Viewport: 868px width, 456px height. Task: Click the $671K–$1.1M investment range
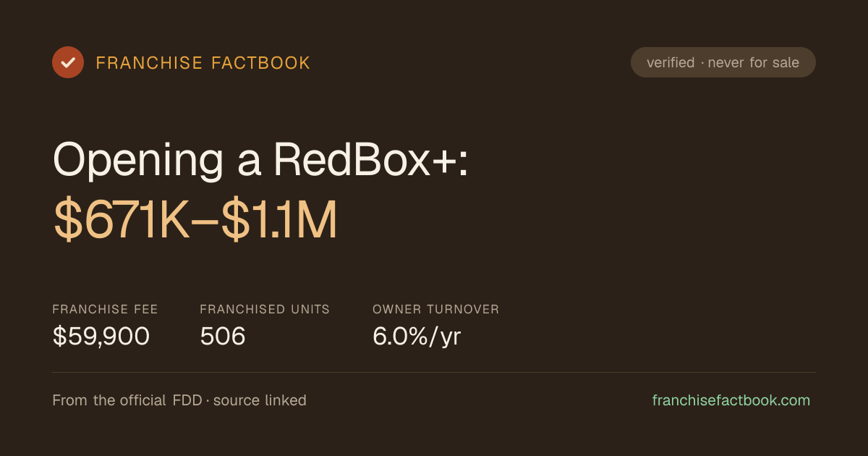(195, 221)
